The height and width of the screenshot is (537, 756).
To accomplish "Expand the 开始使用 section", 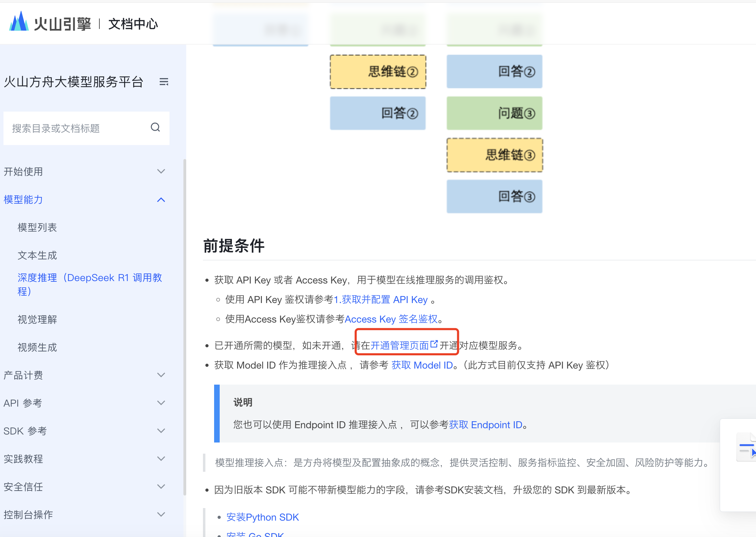I will point(161,172).
